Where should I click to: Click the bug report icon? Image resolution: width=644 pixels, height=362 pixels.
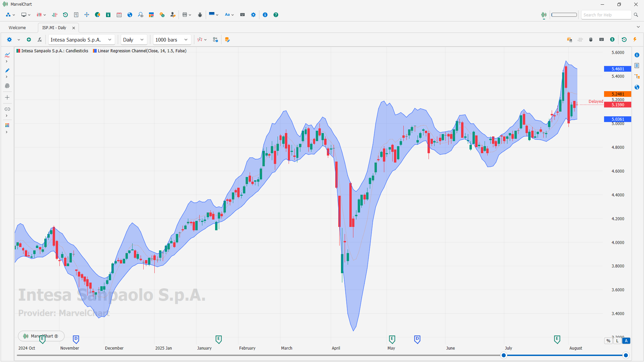(x=200, y=15)
